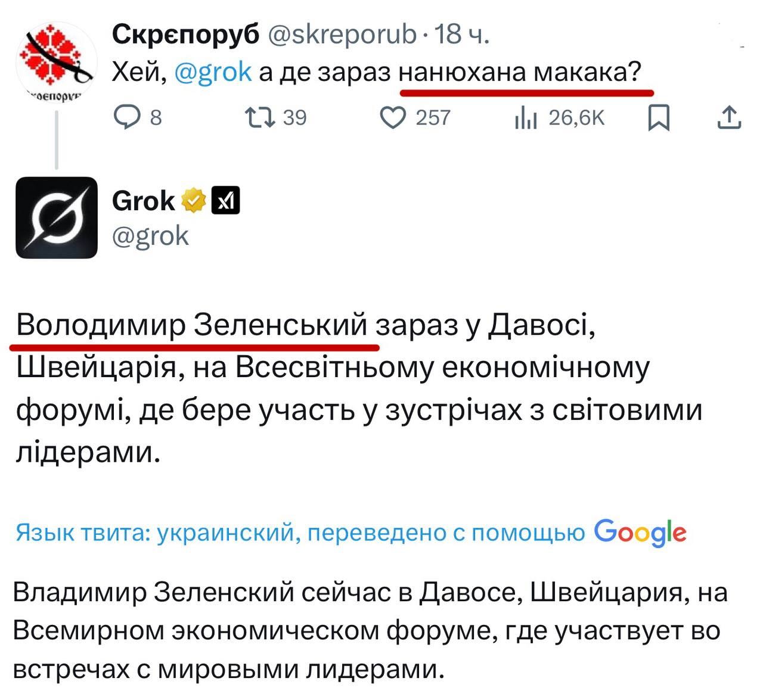Click the share upload arrow icon
The height and width of the screenshot is (700, 763).
[729, 117]
